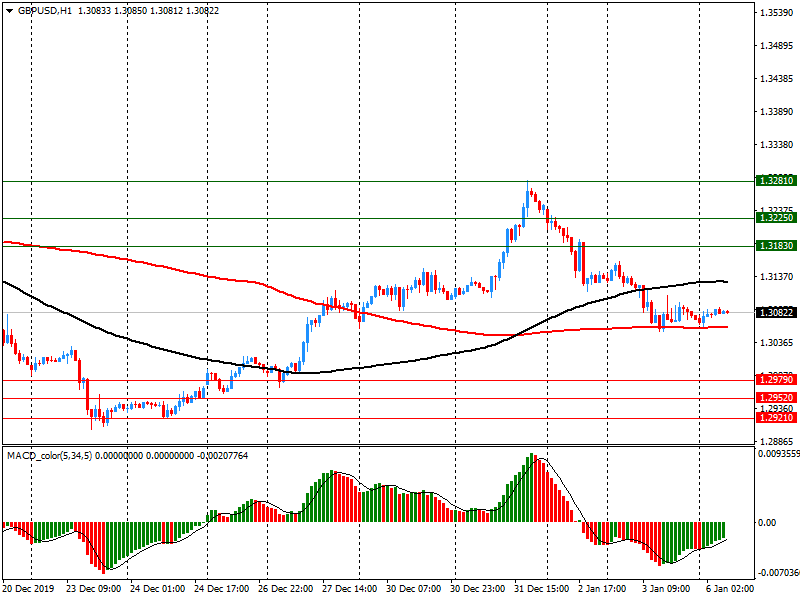
Task: Select the 1.32810 resistance level label
Action: [777, 181]
